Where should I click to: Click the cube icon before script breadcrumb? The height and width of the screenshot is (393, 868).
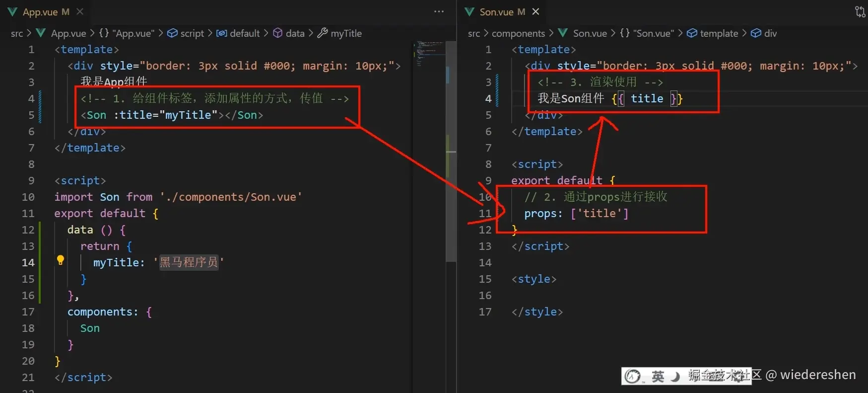pyautogui.click(x=172, y=33)
